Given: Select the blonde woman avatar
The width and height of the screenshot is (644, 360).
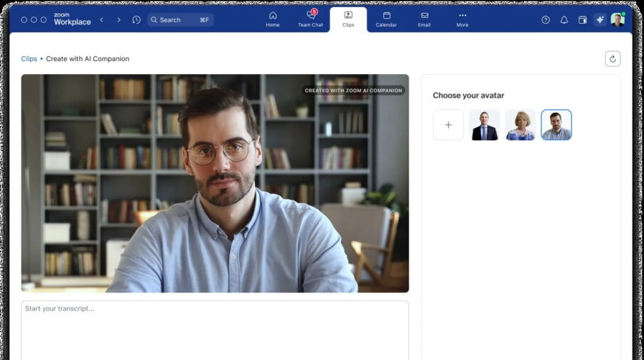Looking at the screenshot, I should pos(520,125).
